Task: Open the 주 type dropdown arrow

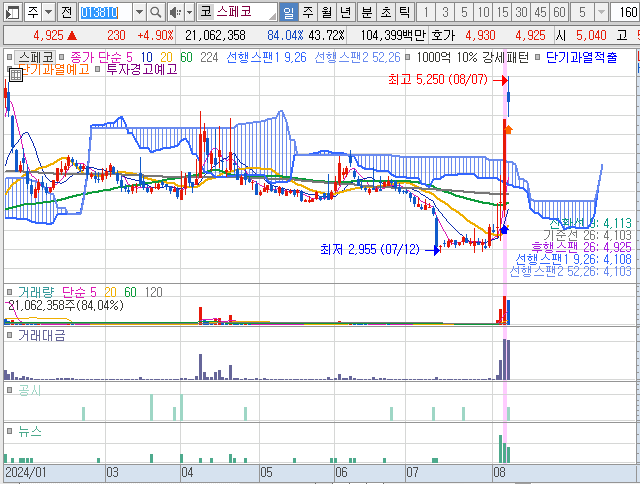Action: (49, 12)
